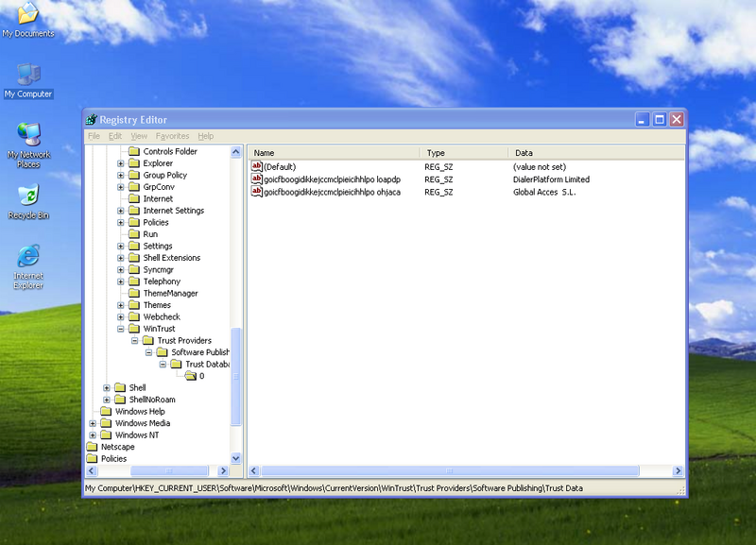Select the Internet Explorer desktop icon
The height and width of the screenshot is (545, 756).
(28, 267)
